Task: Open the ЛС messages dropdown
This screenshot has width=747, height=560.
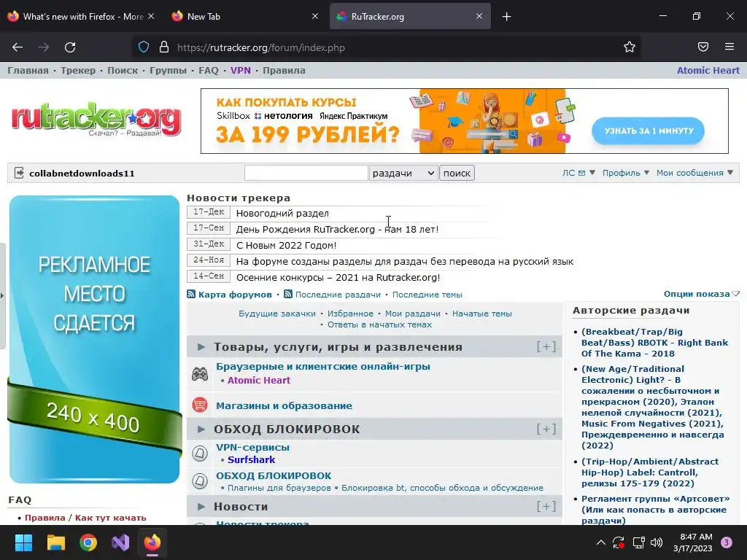Action: tap(578, 173)
